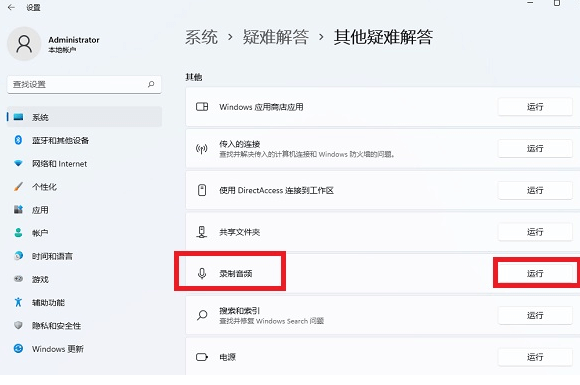Image resolution: width=580 pixels, height=385 pixels.
Task: Click the battery icon for 电源
Action: (202, 357)
